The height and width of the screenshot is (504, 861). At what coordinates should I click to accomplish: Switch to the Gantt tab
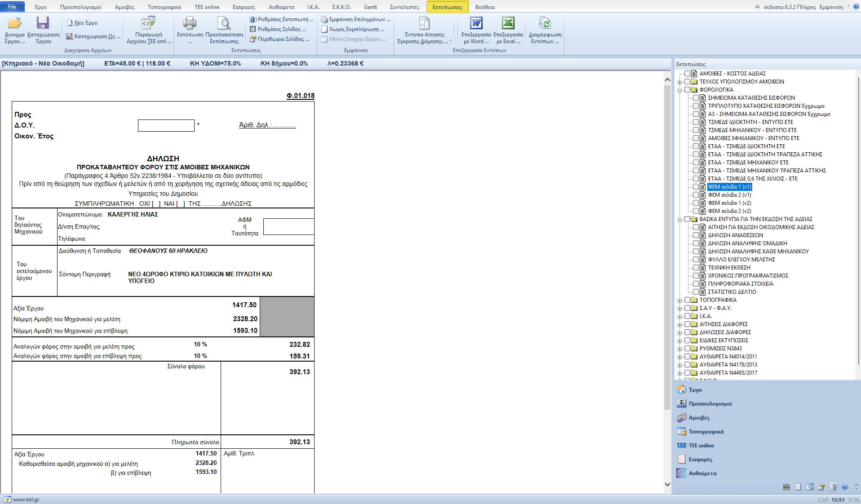click(370, 7)
